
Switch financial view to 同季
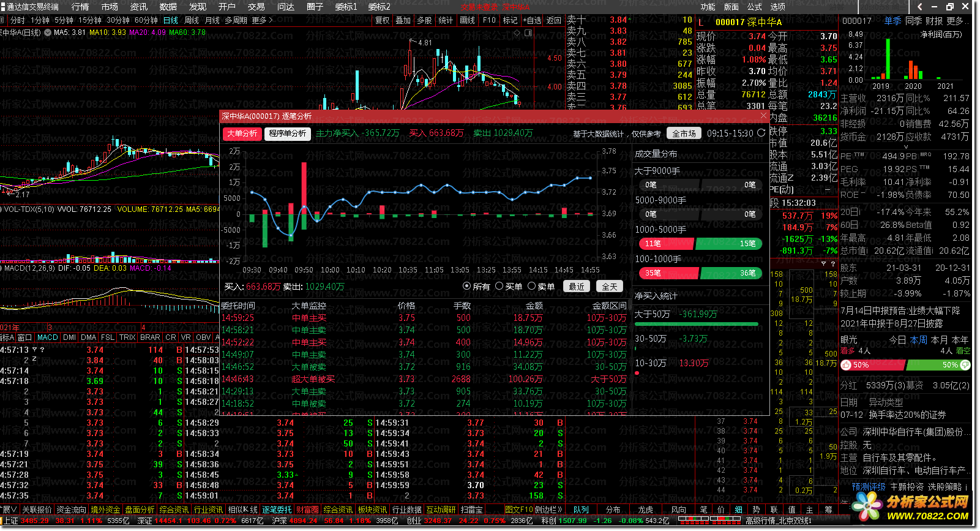(914, 21)
